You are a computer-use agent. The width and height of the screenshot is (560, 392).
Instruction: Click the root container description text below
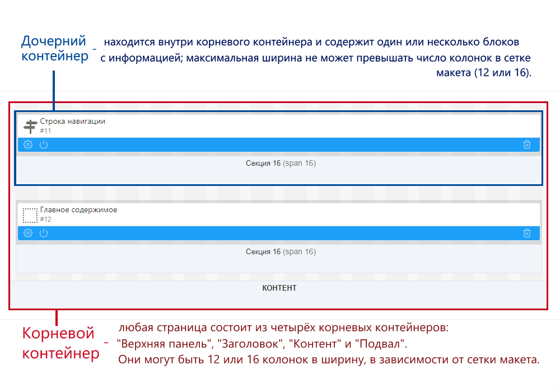(x=328, y=343)
